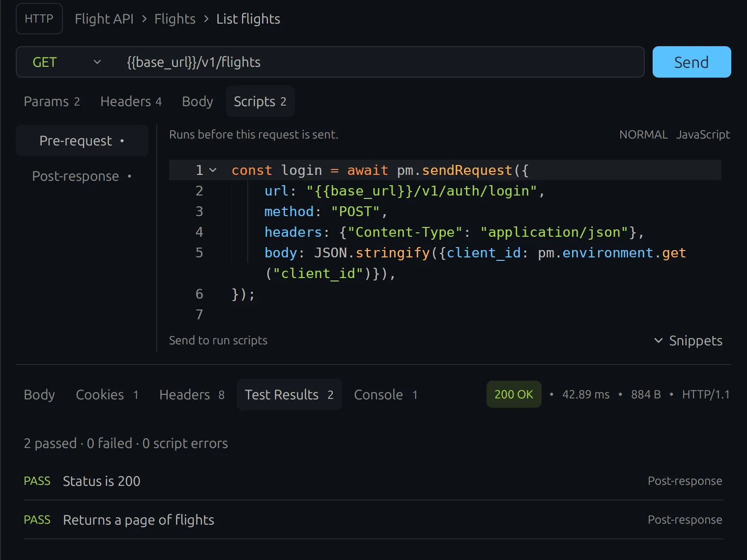This screenshot has width=747, height=560.
Task: Click Post-response label on Status is 200 row
Action: click(685, 481)
